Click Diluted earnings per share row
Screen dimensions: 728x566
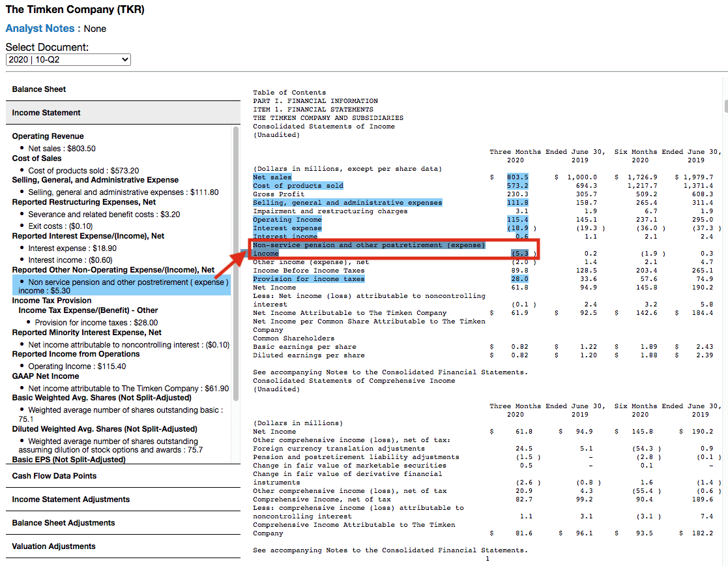click(309, 355)
